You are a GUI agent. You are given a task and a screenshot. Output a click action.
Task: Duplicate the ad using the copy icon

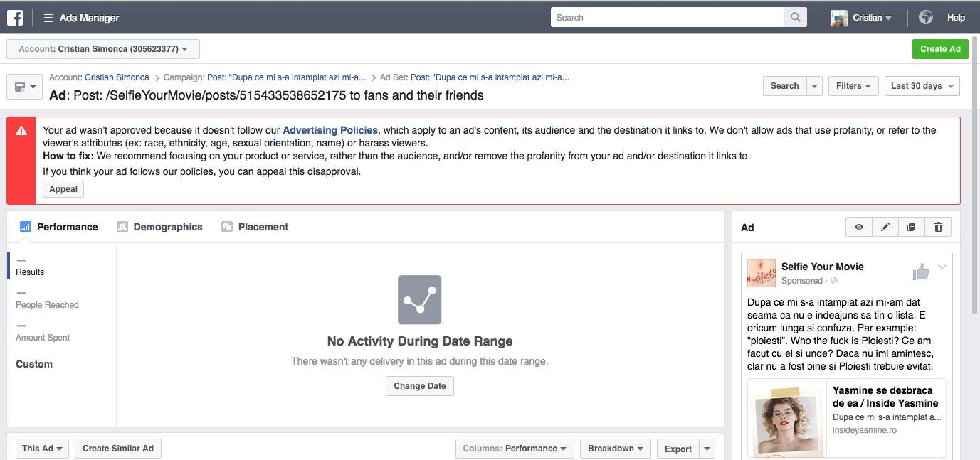912,227
